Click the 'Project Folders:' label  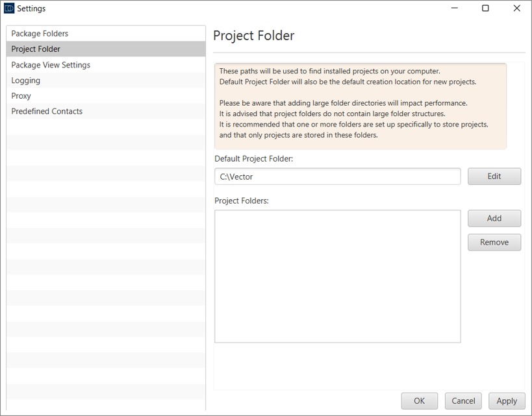242,201
